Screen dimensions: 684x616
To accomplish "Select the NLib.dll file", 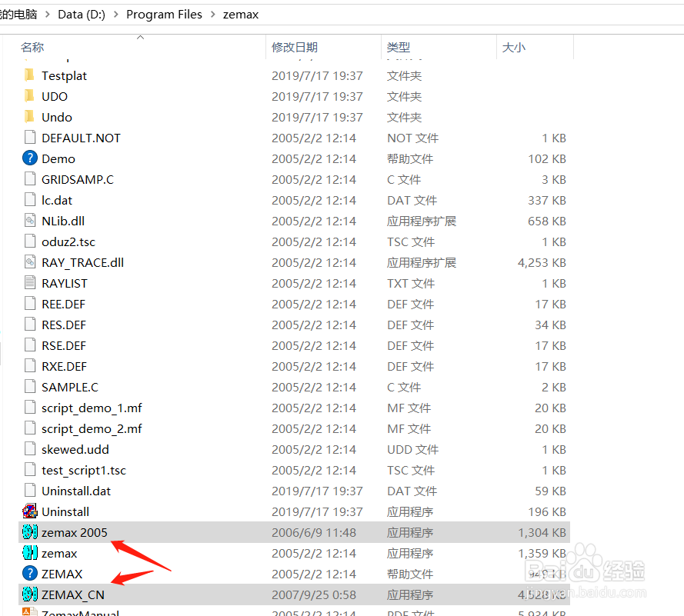I will click(64, 221).
